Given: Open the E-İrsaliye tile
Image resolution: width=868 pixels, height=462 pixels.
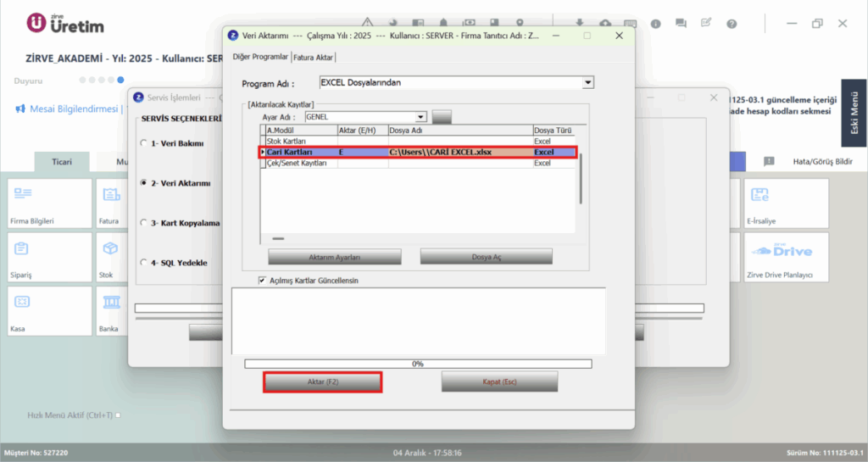Looking at the screenshot, I should pos(786,203).
